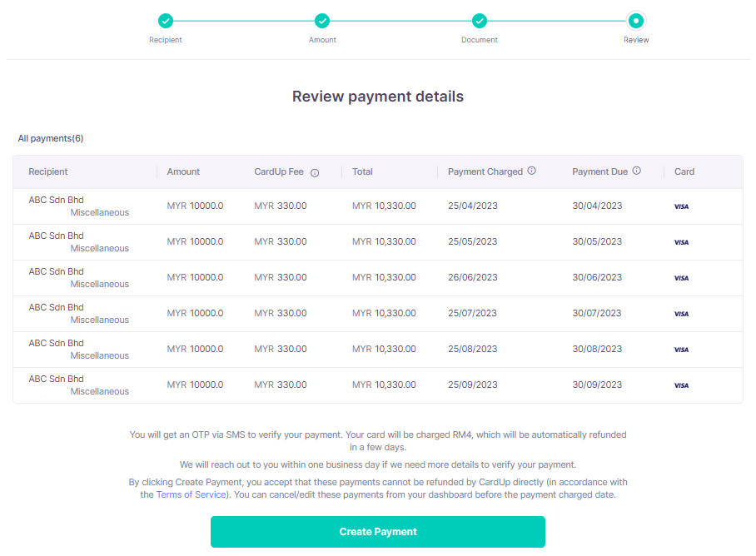This screenshot has height=556, width=756.
Task: Click the payment charged date 25/04/2023
Action: (x=472, y=206)
